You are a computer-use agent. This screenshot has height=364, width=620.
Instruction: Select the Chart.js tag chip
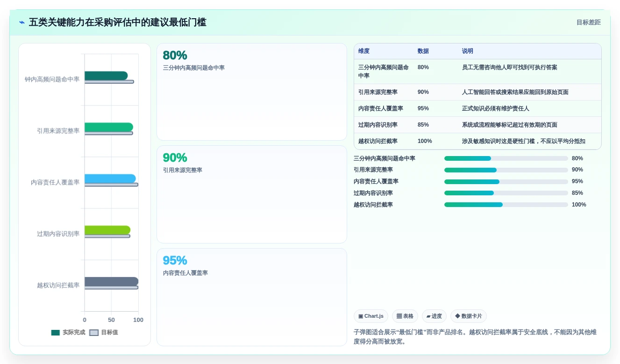point(371,316)
